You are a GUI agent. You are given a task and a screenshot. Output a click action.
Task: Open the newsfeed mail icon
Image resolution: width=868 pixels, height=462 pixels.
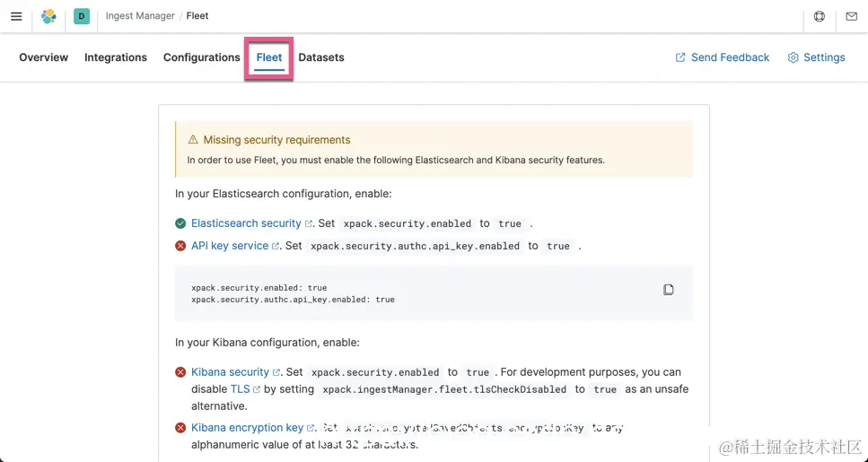(x=851, y=16)
